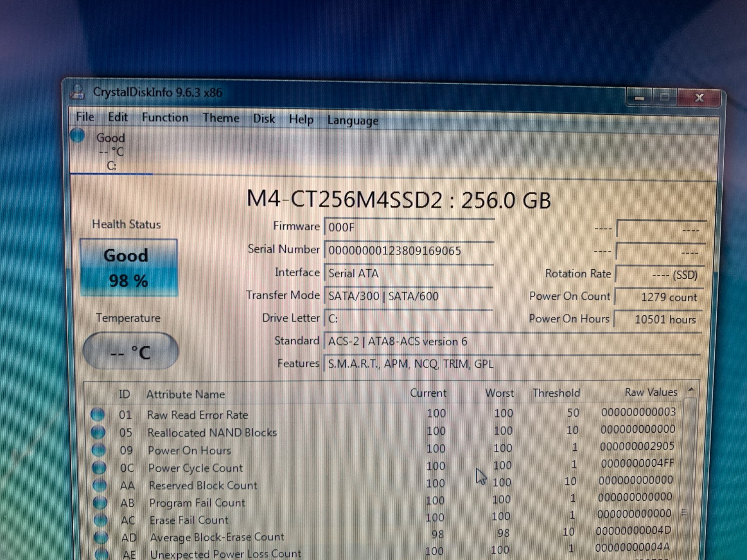This screenshot has height=560, width=747.
Task: Click the Firmware field 000F
Action: click(409, 227)
